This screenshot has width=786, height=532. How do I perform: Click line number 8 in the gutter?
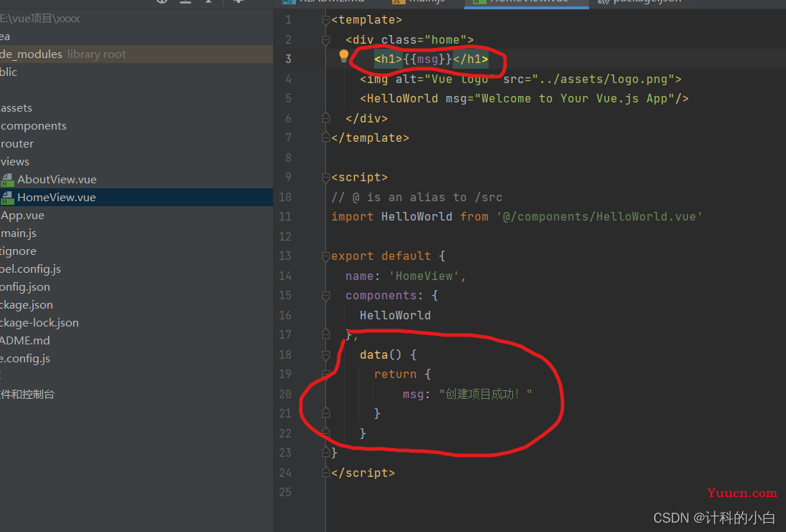(288, 158)
